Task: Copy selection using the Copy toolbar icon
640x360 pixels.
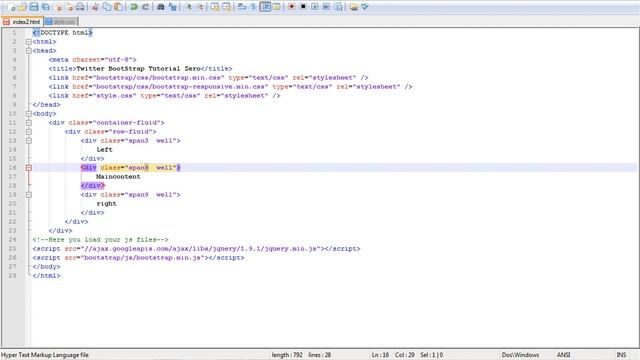Action: coord(107,7)
